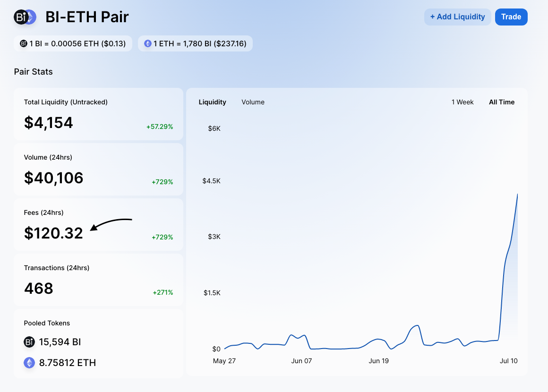Click the $4,154 liquidity value
The height and width of the screenshot is (392, 548).
[49, 123]
